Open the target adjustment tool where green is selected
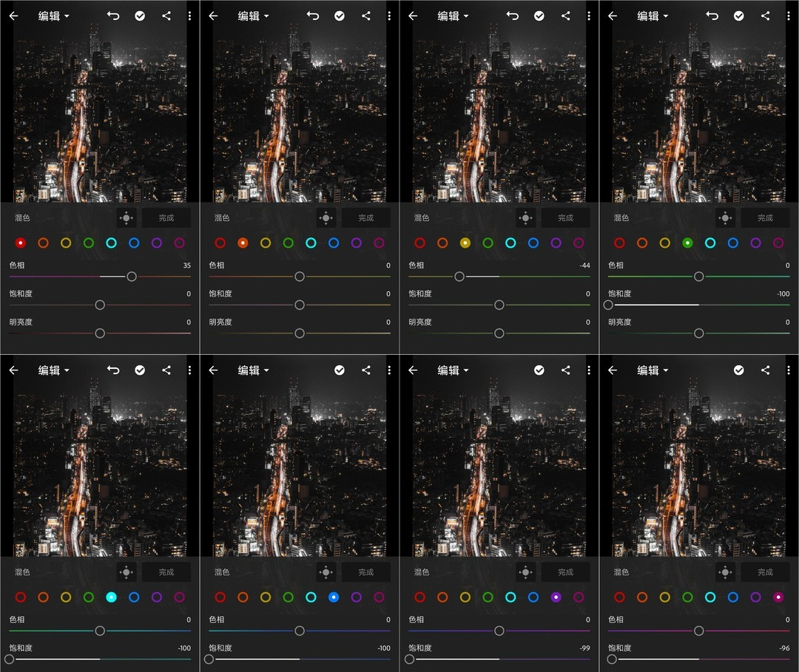The height and width of the screenshot is (672, 799). tap(725, 218)
